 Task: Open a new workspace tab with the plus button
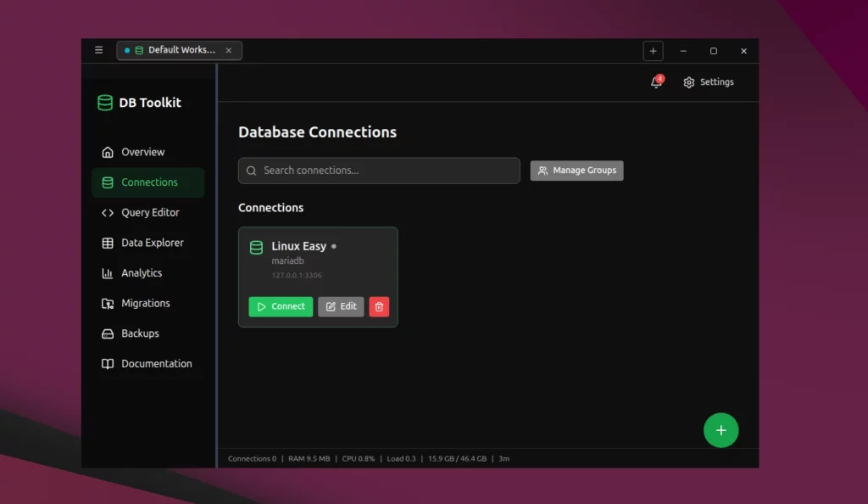(653, 51)
